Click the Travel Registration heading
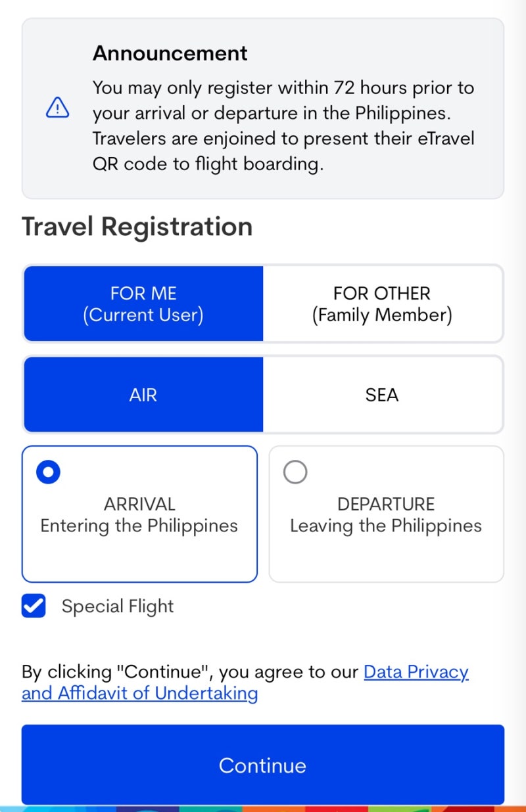 [x=137, y=227]
